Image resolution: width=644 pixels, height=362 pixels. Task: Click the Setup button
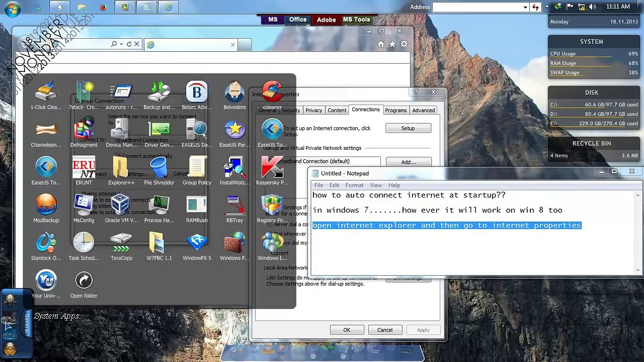[x=408, y=128]
